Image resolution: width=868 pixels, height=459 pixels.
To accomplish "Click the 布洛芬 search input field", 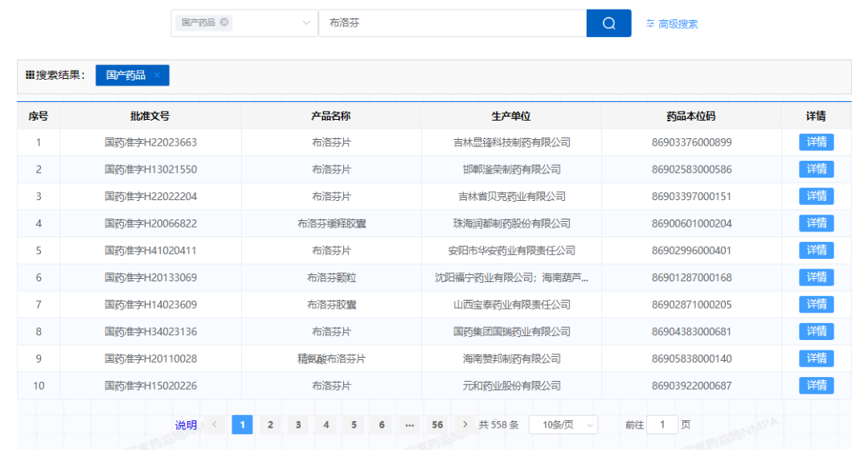I will pyautogui.click(x=452, y=23).
